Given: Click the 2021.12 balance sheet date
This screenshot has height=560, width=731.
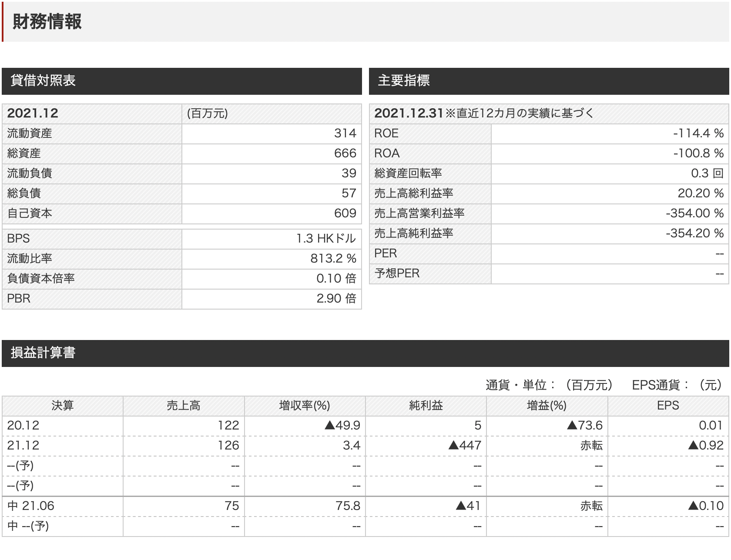Looking at the screenshot, I should pyautogui.click(x=33, y=113).
